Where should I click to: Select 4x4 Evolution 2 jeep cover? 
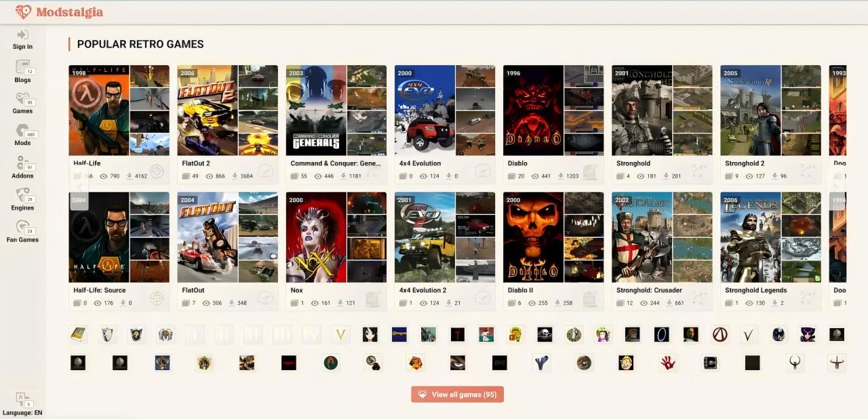tap(425, 237)
